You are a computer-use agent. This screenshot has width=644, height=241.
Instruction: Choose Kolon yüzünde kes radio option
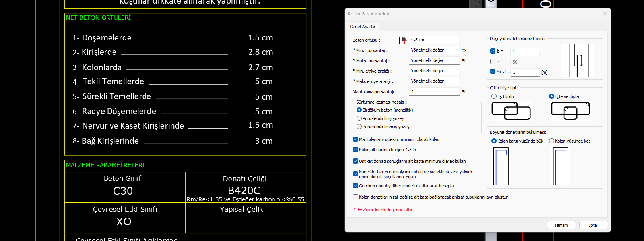tap(551, 141)
